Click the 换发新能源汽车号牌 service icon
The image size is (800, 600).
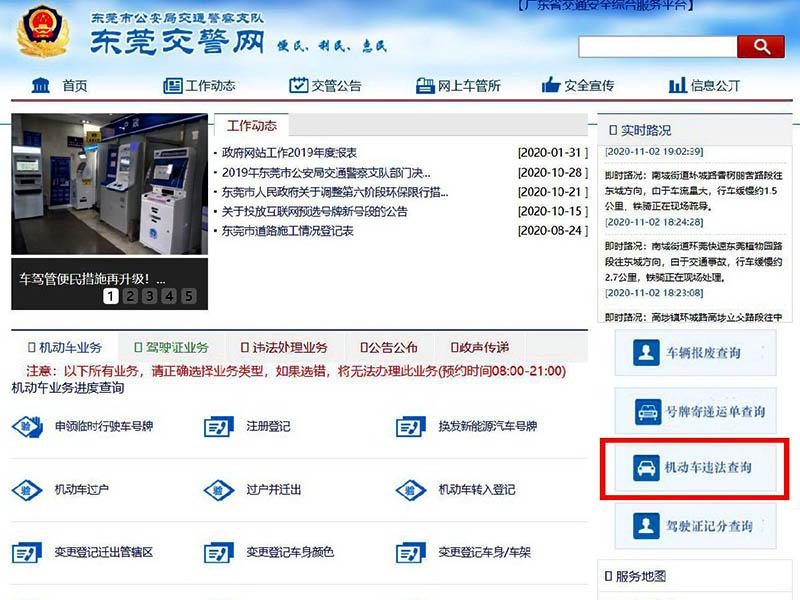[410, 427]
